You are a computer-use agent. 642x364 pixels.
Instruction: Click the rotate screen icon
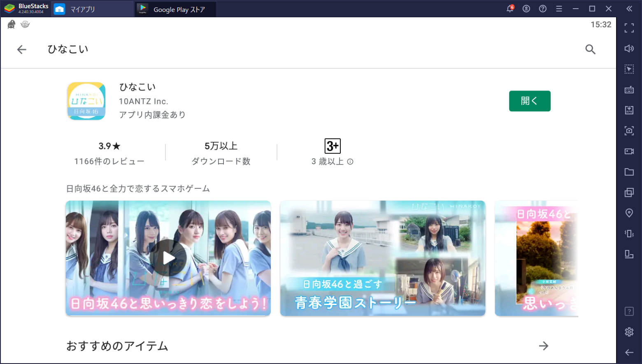point(629,254)
